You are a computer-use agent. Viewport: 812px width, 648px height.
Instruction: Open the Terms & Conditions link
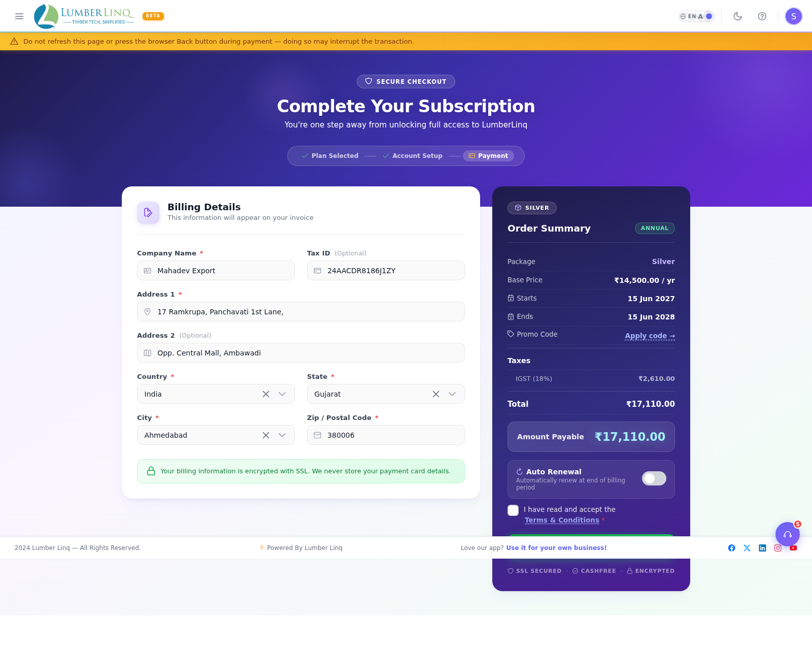(x=562, y=520)
